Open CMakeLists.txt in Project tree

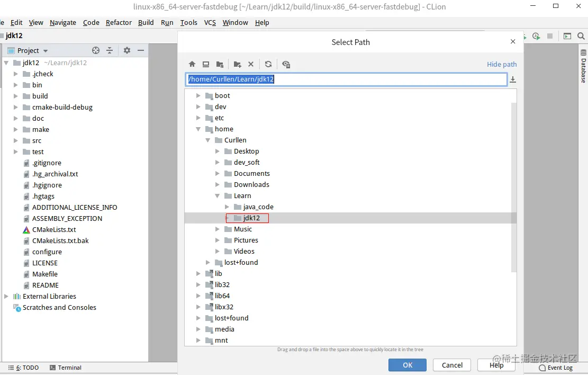tap(54, 229)
